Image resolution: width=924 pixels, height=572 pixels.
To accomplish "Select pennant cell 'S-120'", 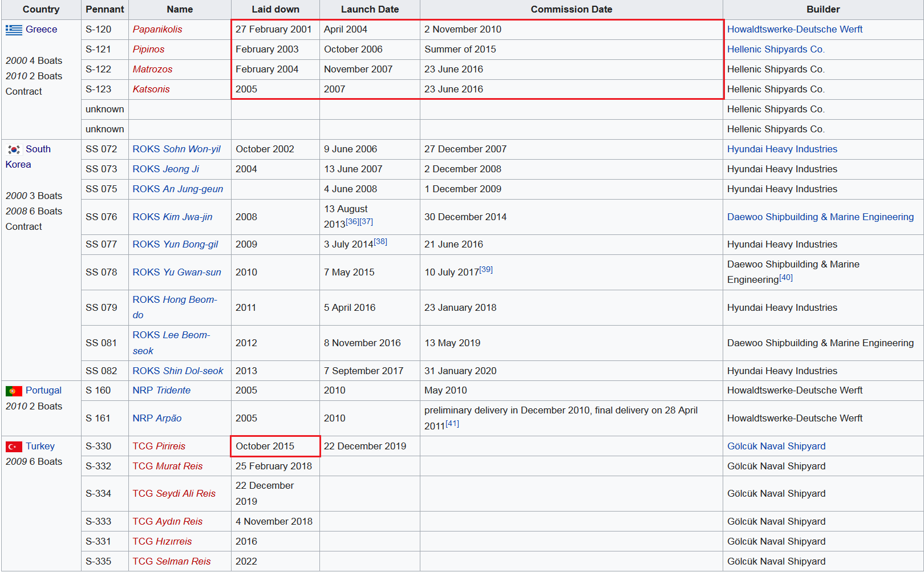I will coord(105,30).
